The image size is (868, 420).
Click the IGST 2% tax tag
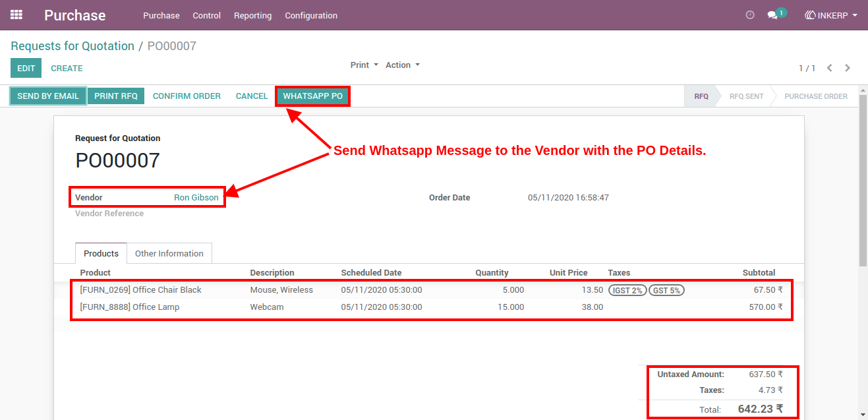(627, 290)
